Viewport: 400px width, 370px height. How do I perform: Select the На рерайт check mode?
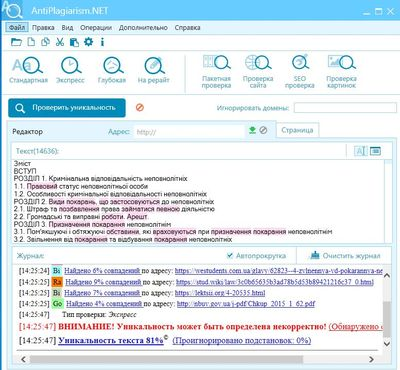[x=154, y=70]
